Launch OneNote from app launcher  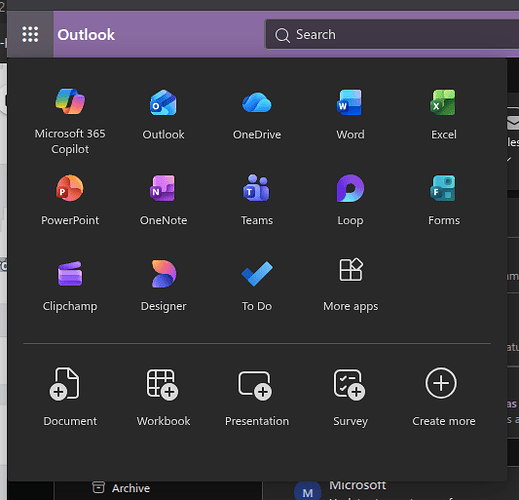[163, 200]
